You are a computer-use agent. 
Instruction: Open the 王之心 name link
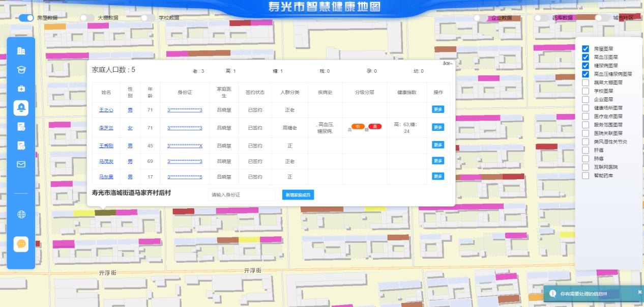tap(106, 110)
